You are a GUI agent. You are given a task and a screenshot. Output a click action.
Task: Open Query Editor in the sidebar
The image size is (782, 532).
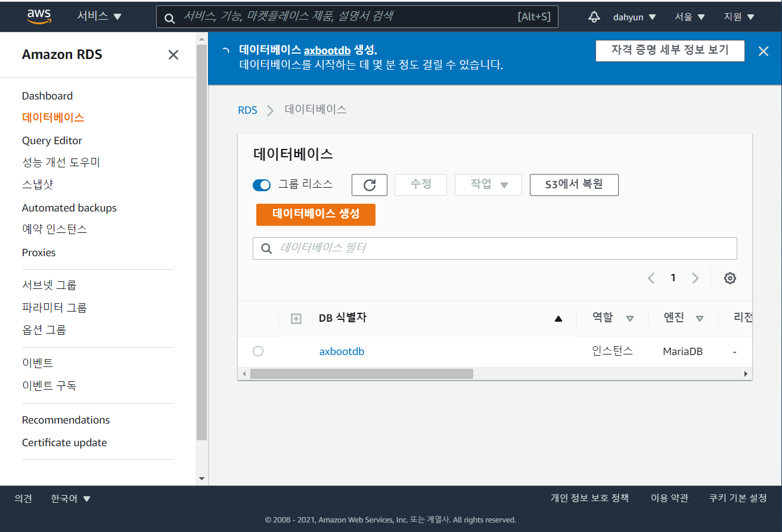coord(52,141)
